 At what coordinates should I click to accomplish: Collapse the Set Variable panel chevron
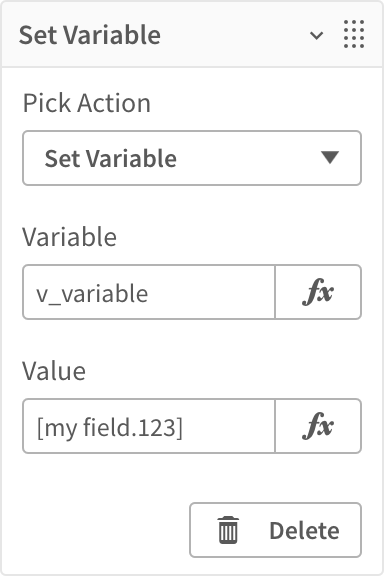tap(316, 36)
